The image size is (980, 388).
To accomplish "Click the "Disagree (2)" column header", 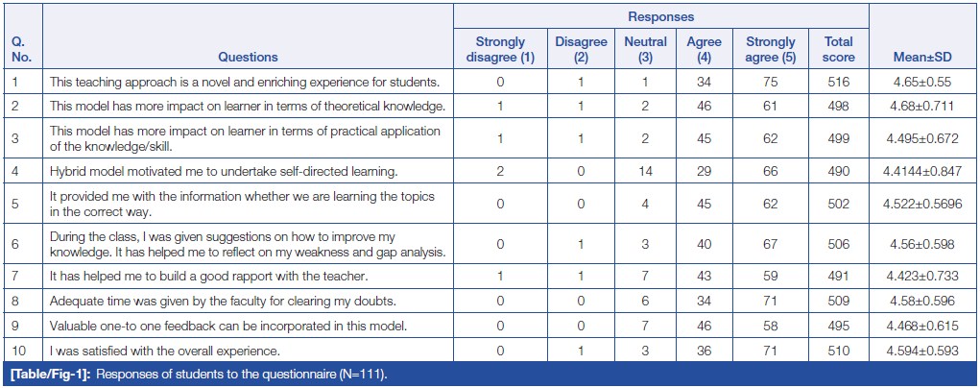I will click(581, 50).
